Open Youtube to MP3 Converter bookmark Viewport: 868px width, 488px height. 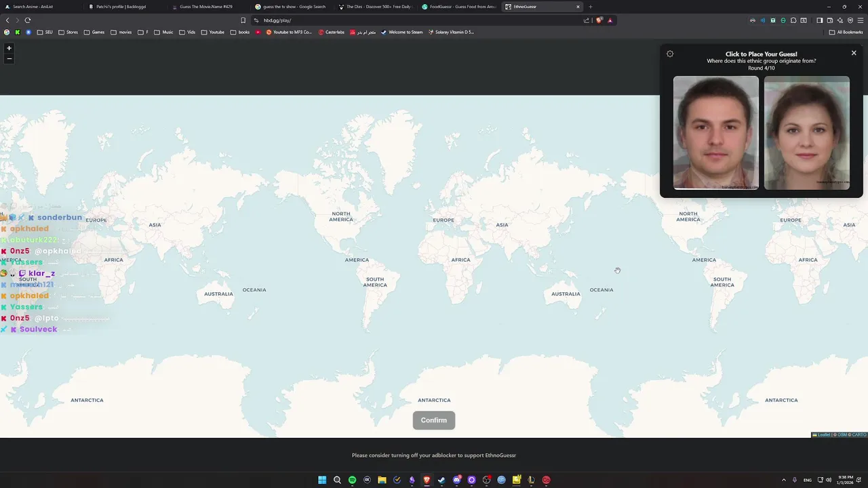tap(289, 32)
